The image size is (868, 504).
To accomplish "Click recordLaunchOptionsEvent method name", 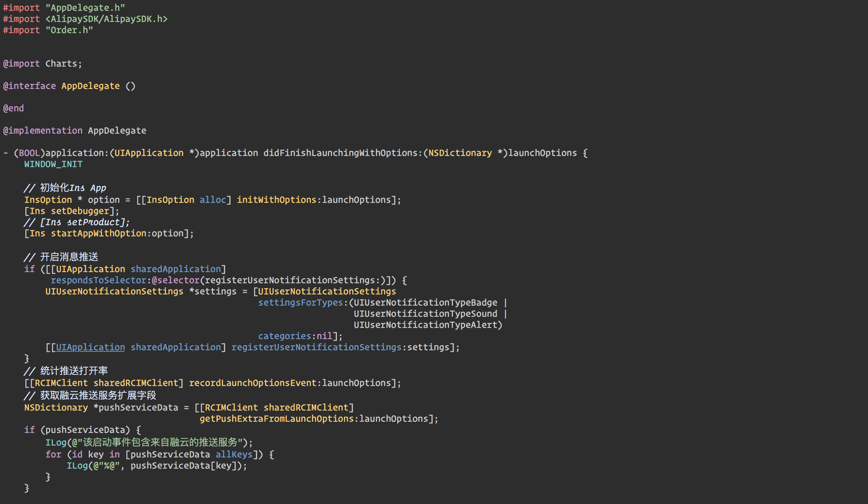I will (253, 383).
